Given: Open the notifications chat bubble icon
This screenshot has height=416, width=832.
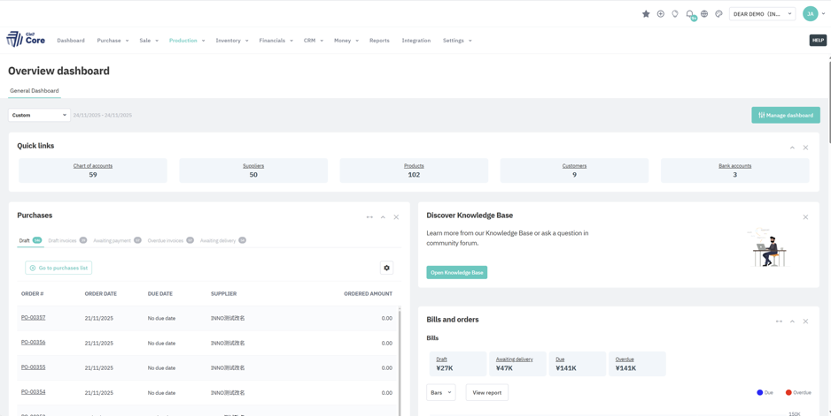Looking at the screenshot, I should click(689, 14).
